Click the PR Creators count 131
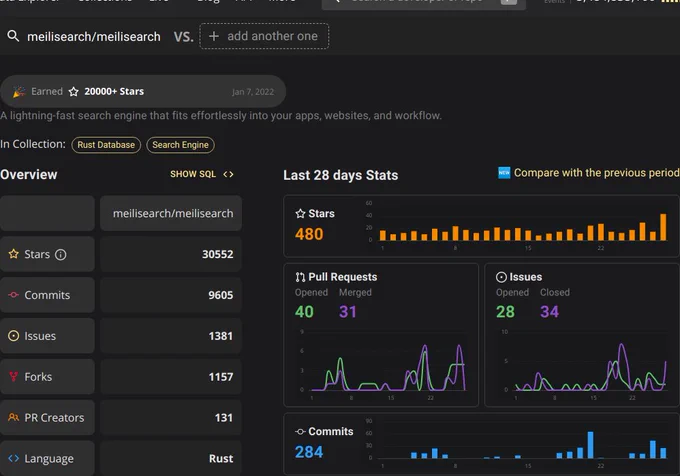 224,417
